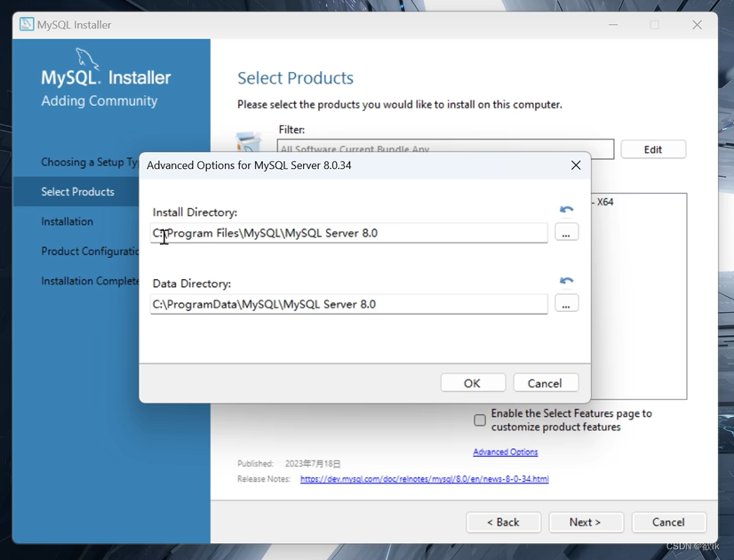Click the Filter text field
Image resolution: width=734 pixels, height=560 pixels.
coord(445,149)
